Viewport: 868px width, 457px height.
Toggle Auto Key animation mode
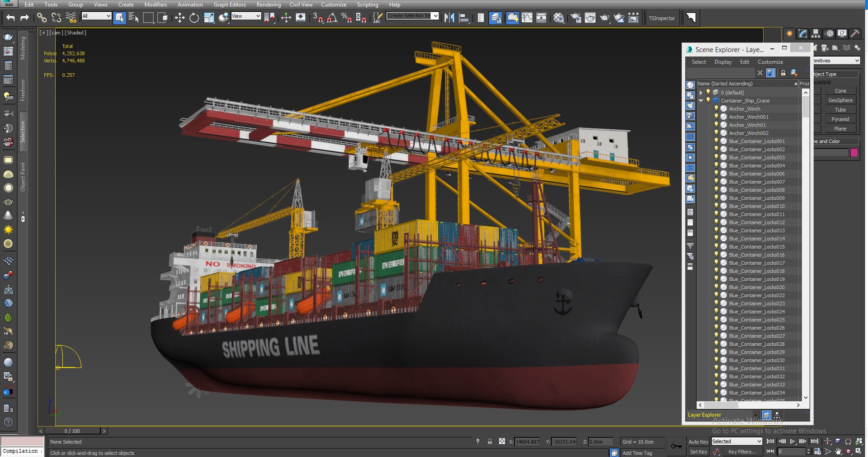tap(698, 442)
